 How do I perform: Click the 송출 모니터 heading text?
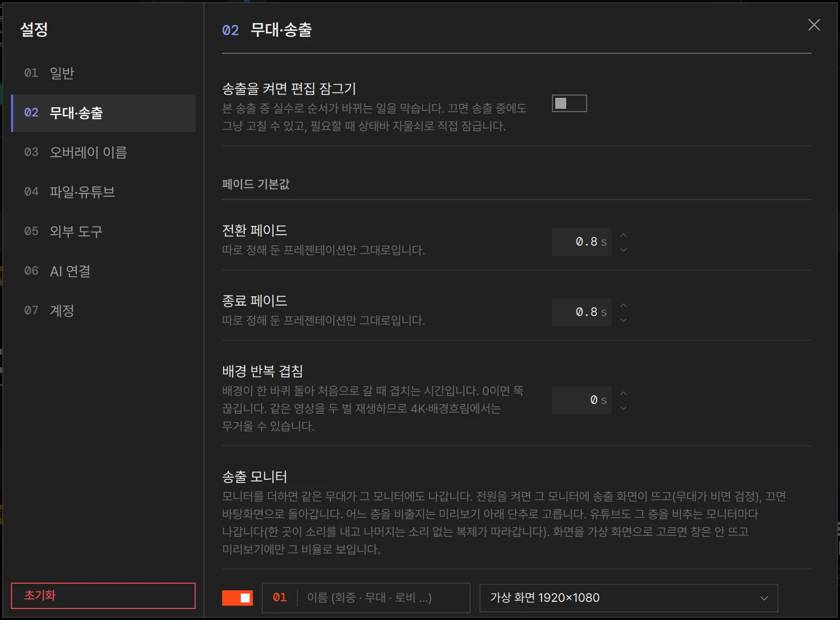pos(255,477)
